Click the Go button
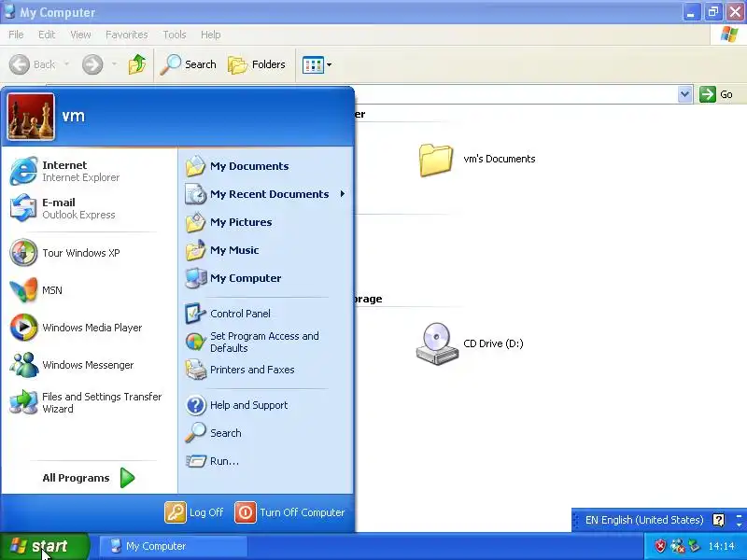The image size is (747, 560). tap(716, 94)
